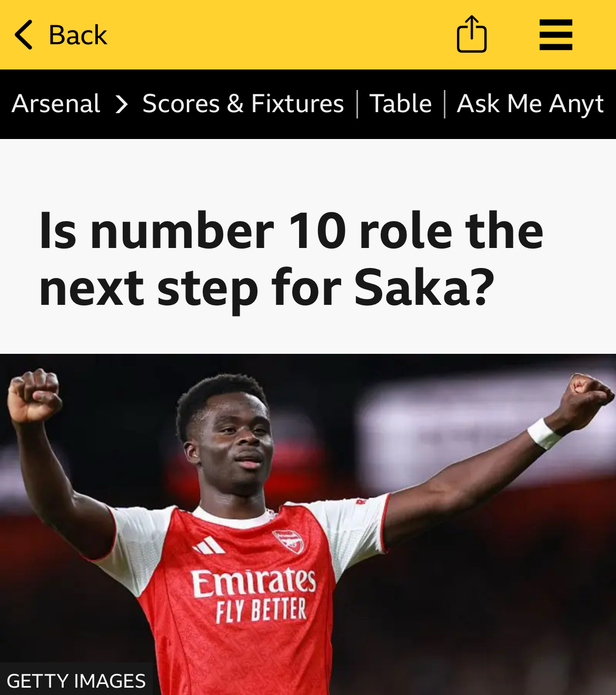
Task: Tap the back chevron arrow icon
Action: pos(24,35)
